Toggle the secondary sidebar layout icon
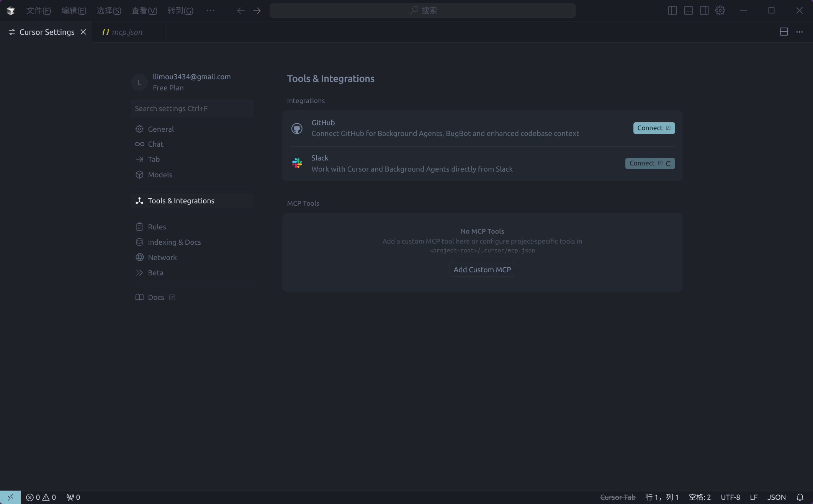 [704, 10]
